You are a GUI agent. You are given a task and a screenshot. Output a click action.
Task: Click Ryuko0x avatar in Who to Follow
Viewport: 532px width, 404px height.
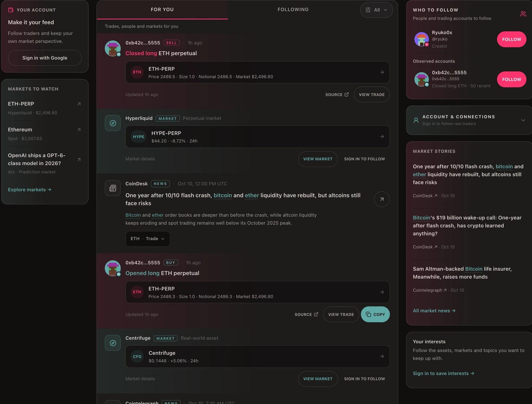pos(421,39)
